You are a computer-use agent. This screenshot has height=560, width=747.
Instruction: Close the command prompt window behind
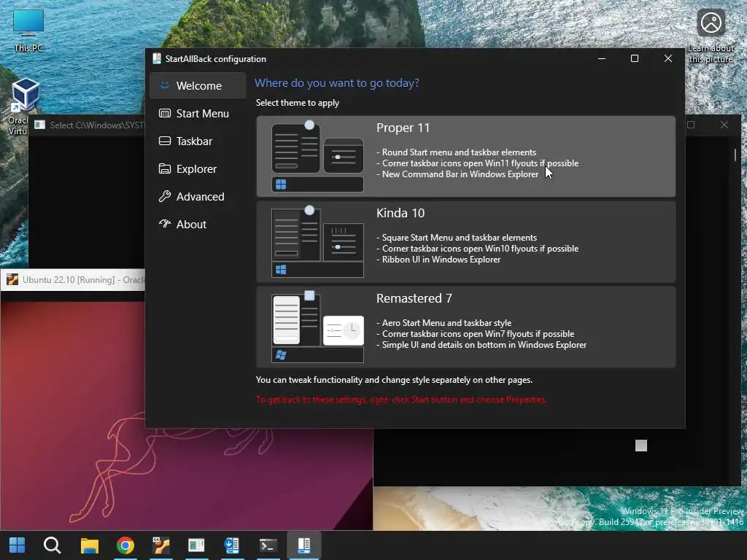click(724, 125)
